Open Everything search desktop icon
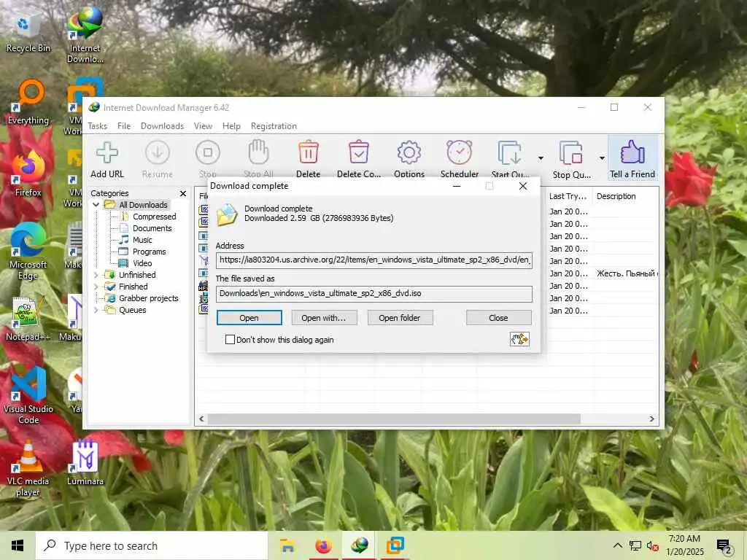The height and width of the screenshot is (560, 747). pyautogui.click(x=28, y=103)
